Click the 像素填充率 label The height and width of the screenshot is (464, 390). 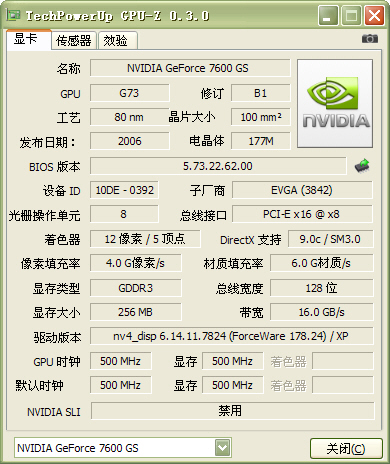click(50, 264)
